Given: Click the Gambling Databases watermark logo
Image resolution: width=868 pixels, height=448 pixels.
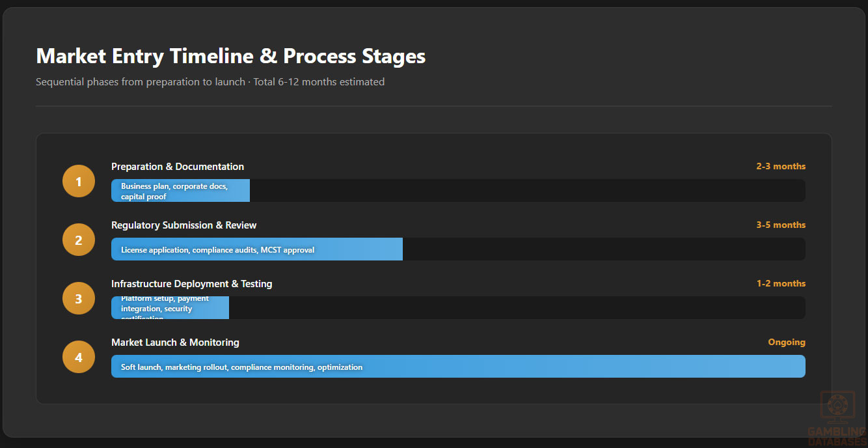Looking at the screenshot, I should (837, 418).
